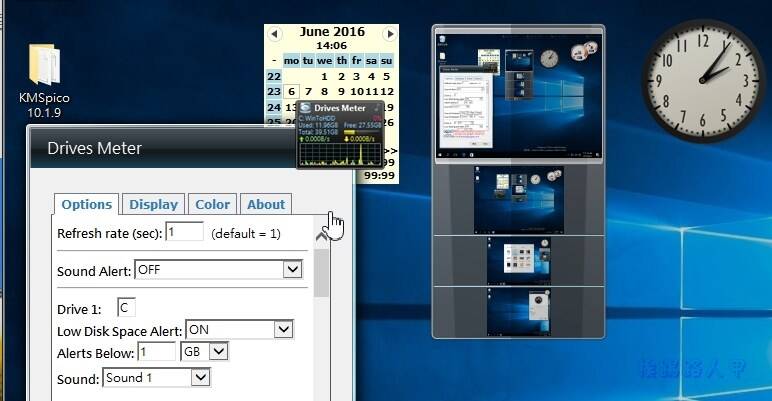Click week number 24 in calendar

[x=274, y=107]
